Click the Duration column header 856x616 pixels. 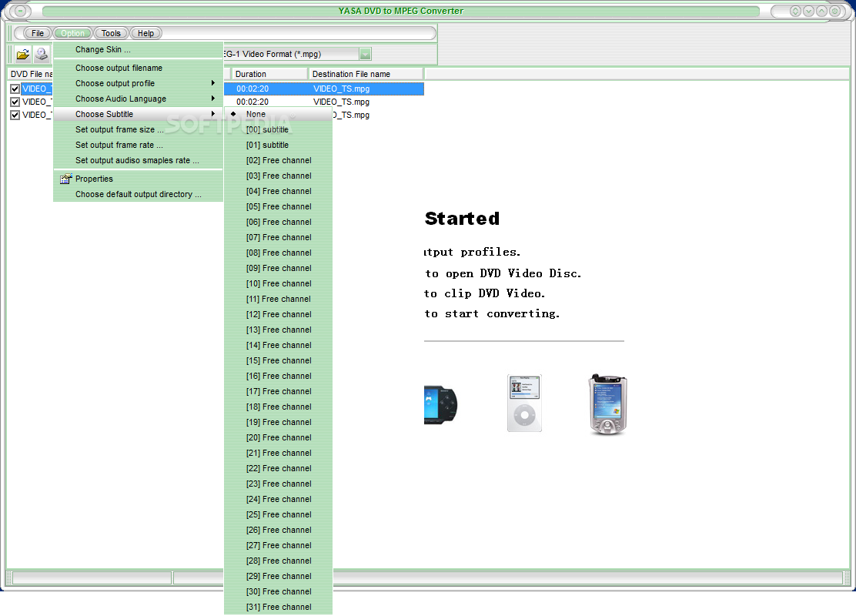tap(269, 74)
